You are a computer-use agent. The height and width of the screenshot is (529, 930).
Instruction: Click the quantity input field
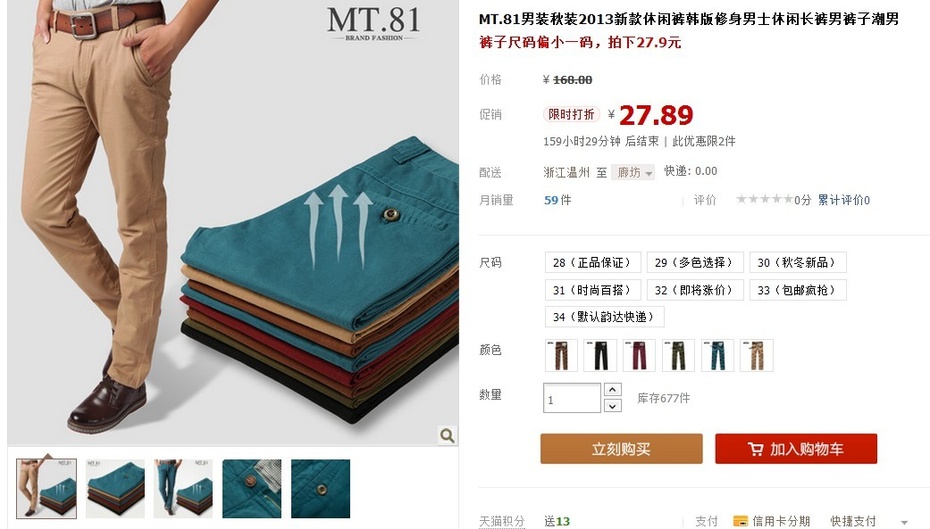click(572, 398)
